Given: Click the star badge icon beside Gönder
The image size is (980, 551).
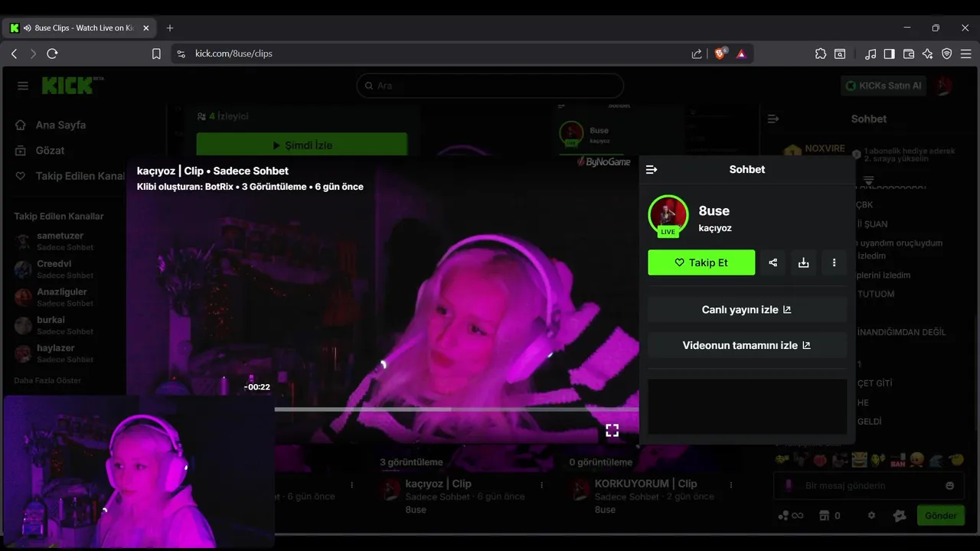Looking at the screenshot, I should tap(900, 516).
